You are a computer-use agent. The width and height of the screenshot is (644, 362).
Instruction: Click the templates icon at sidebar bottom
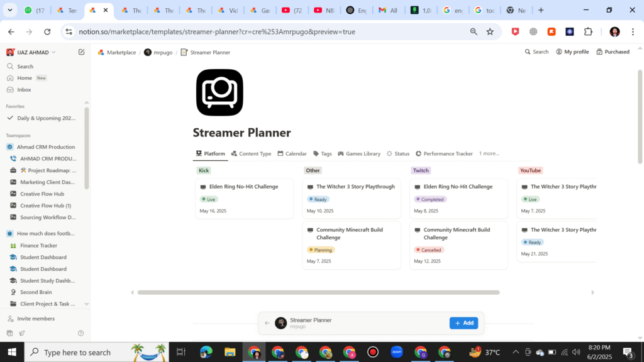(x=10, y=333)
